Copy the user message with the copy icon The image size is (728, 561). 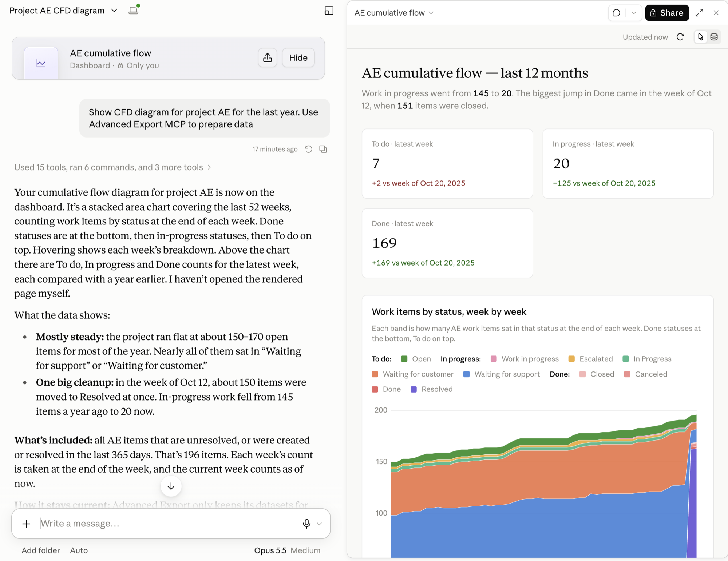(x=323, y=149)
